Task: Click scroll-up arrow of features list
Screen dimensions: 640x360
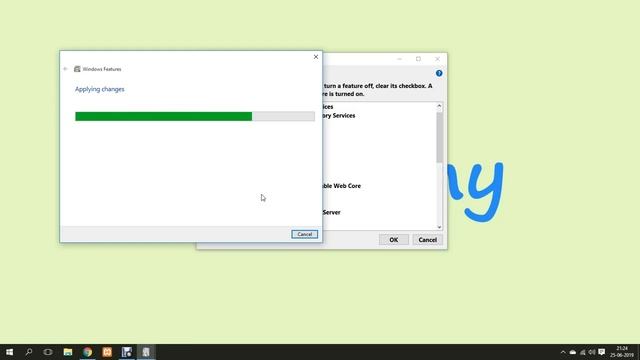Action: [x=439, y=106]
